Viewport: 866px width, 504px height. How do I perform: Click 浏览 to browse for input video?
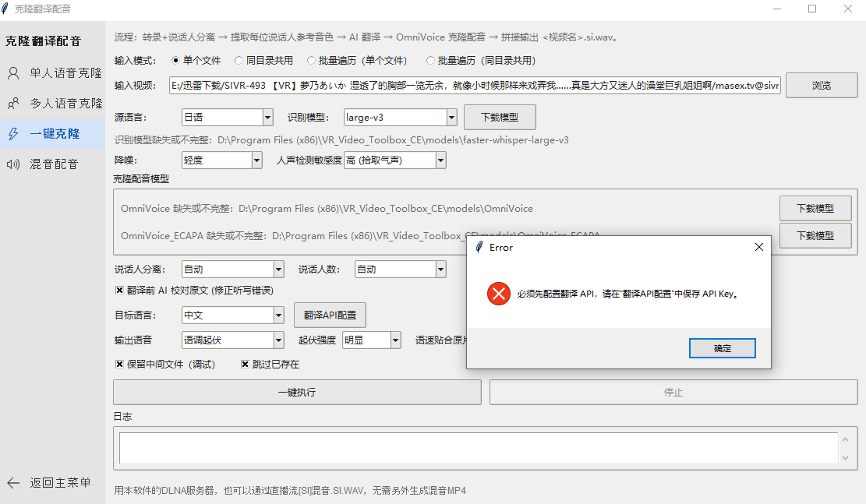822,86
